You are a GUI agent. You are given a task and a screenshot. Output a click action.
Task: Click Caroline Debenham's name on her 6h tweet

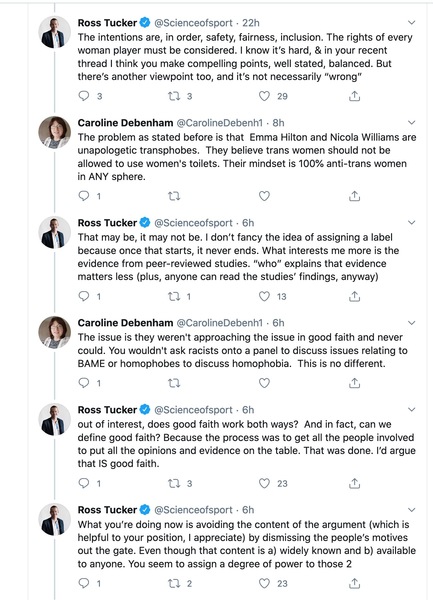(x=125, y=323)
